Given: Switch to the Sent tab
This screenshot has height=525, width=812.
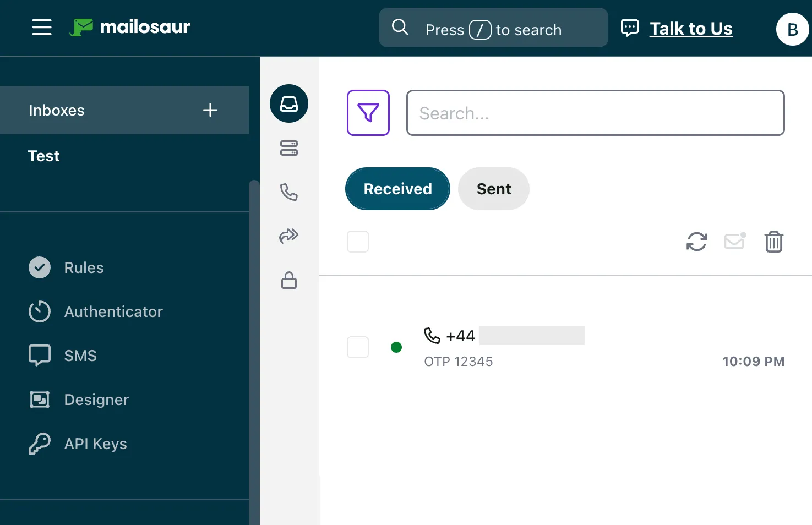Looking at the screenshot, I should (493, 189).
